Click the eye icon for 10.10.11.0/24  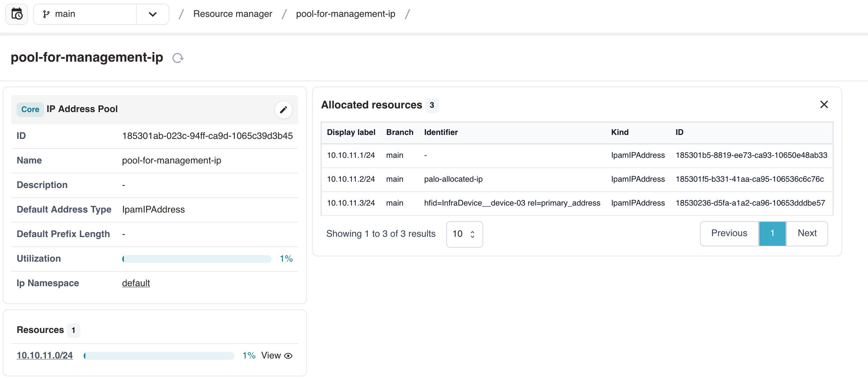288,356
